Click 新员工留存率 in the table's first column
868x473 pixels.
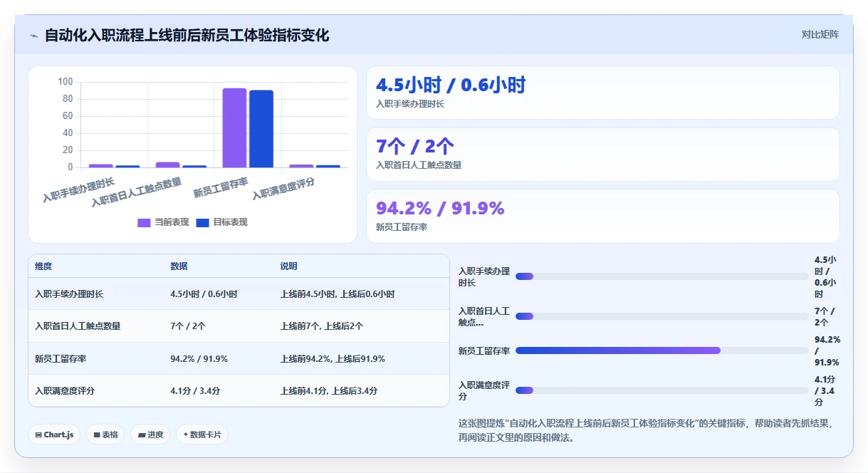pyautogui.click(x=61, y=359)
